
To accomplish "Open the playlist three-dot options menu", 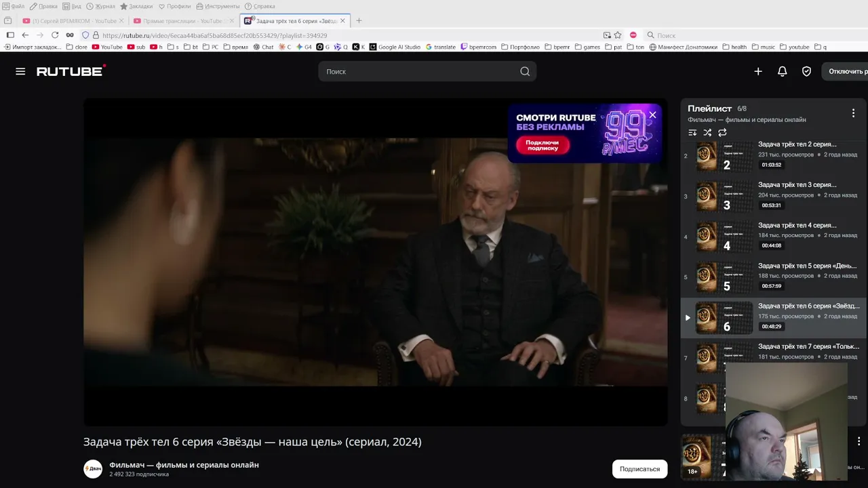I will pos(853,113).
